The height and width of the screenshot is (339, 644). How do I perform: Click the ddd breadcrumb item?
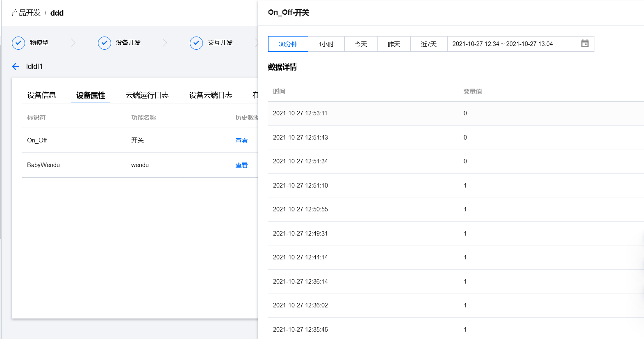tap(57, 13)
